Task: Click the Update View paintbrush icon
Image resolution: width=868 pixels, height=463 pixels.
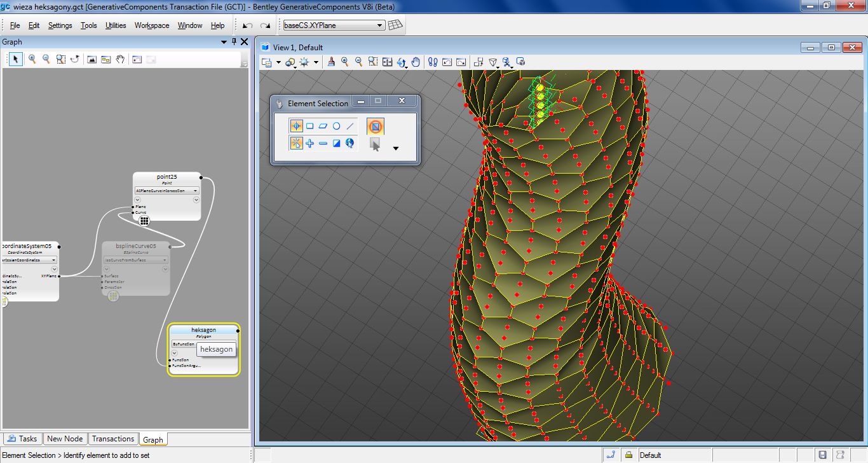Action: 330,62
